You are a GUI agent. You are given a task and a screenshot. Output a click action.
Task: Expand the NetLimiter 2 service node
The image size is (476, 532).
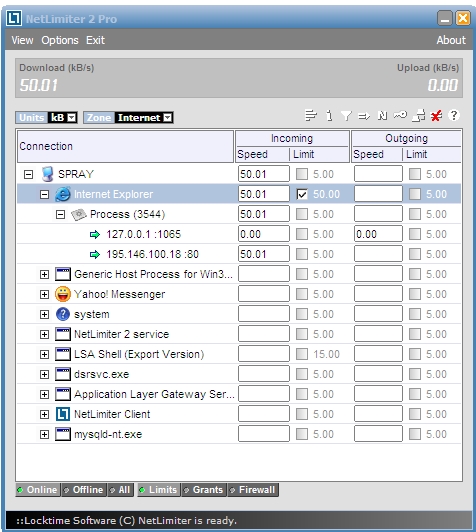44,335
